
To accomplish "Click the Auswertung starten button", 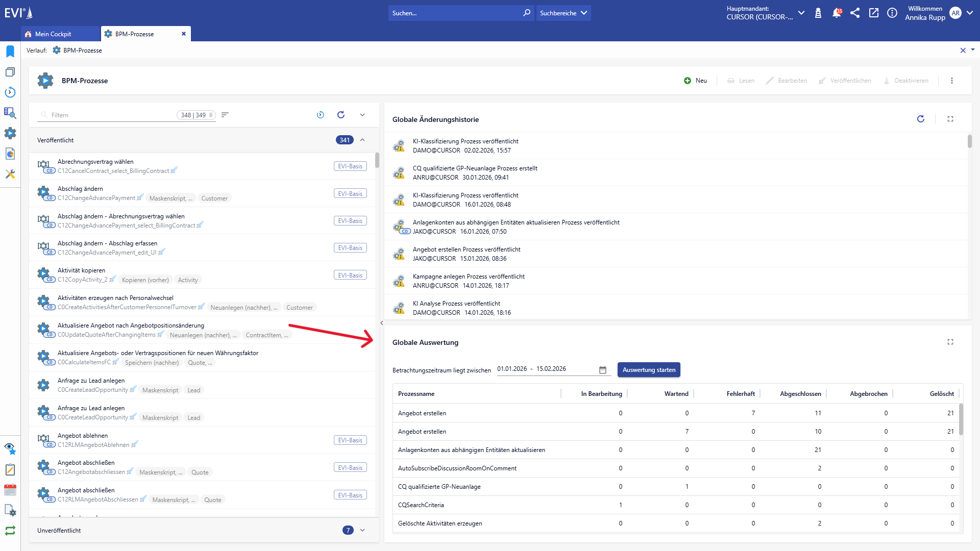I will tap(648, 370).
